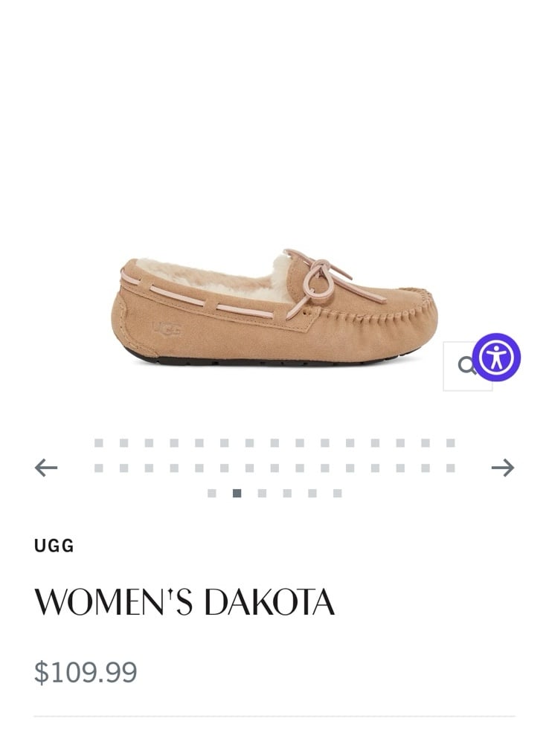549x756 pixels.
Task: Select last dot in bottom carousel row
Action: coord(338,494)
